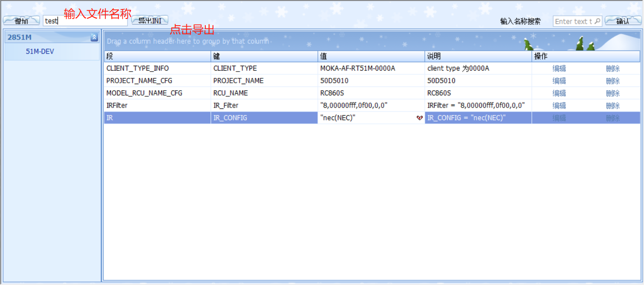Click the 增加 (Add) button

[21, 21]
